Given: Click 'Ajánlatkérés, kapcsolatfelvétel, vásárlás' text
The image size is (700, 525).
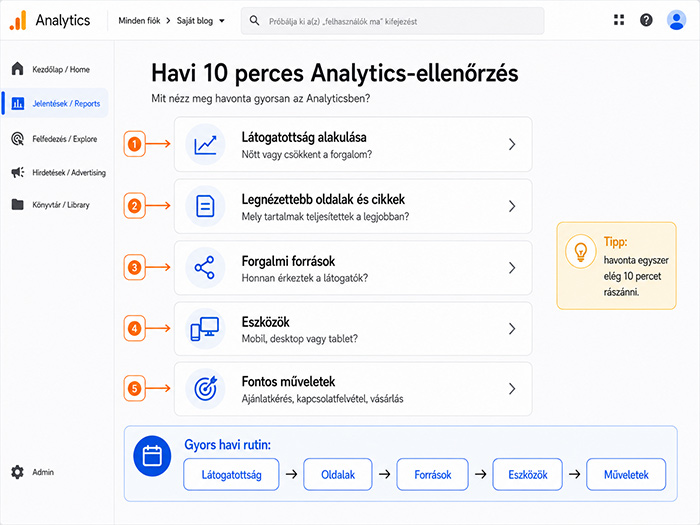Looking at the screenshot, I should pyautogui.click(x=322, y=399).
